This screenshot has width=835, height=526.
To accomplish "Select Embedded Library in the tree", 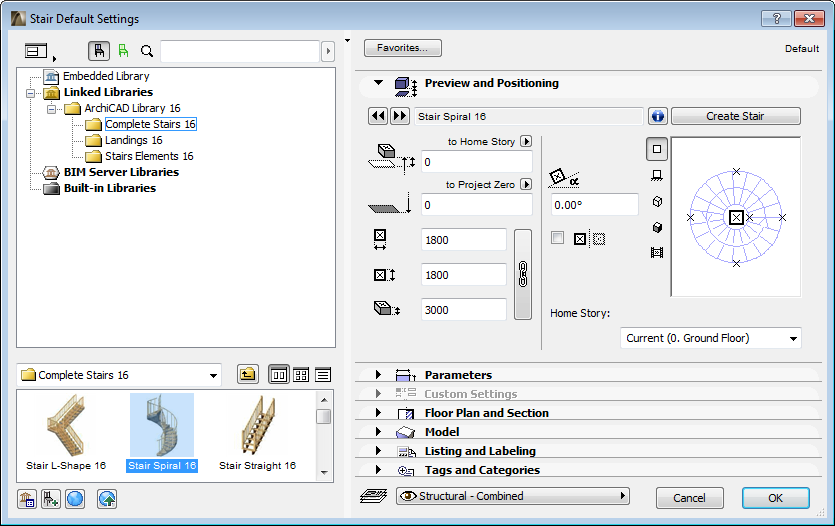I will (106, 76).
